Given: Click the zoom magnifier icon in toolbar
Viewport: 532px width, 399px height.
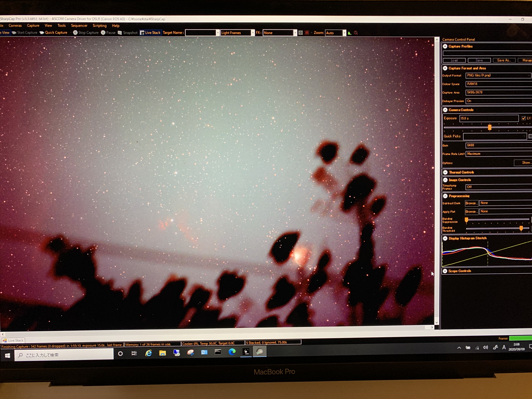Looking at the screenshot, I should (x=356, y=33).
